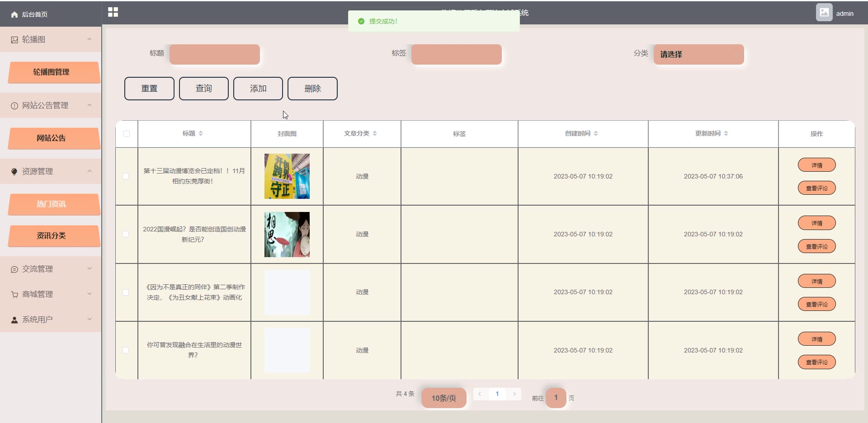
Task: Focus the 标签 search field
Action: pyautogui.click(x=457, y=54)
